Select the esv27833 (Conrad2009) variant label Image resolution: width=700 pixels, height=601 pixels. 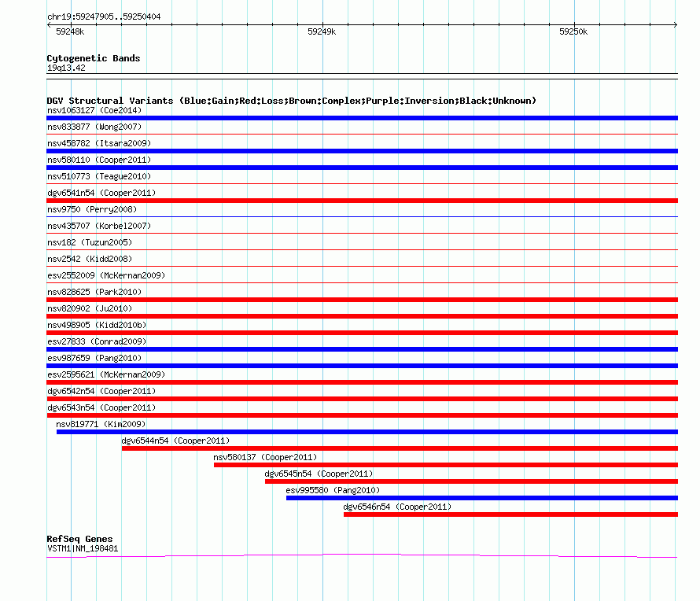97,341
